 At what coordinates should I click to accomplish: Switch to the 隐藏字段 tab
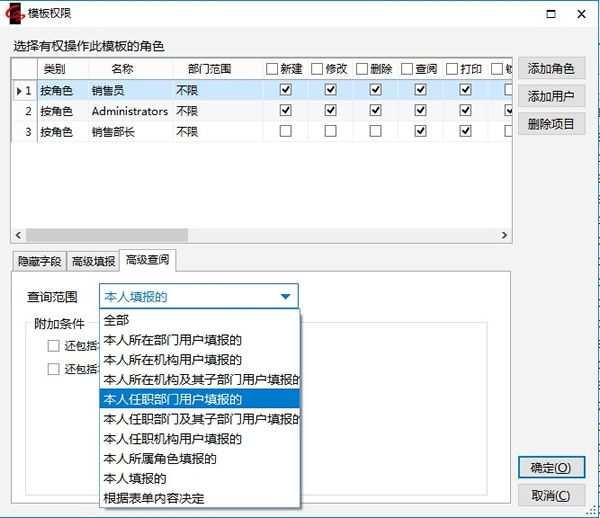[x=40, y=262]
